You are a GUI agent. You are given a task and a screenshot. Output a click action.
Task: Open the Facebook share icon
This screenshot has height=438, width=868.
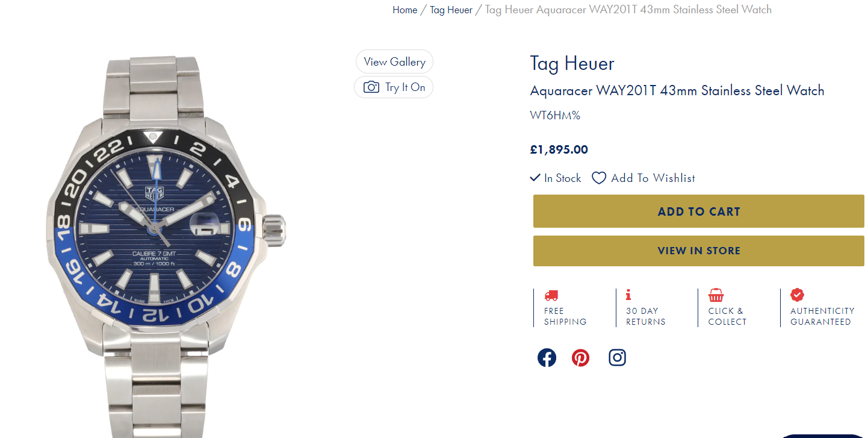tap(547, 358)
